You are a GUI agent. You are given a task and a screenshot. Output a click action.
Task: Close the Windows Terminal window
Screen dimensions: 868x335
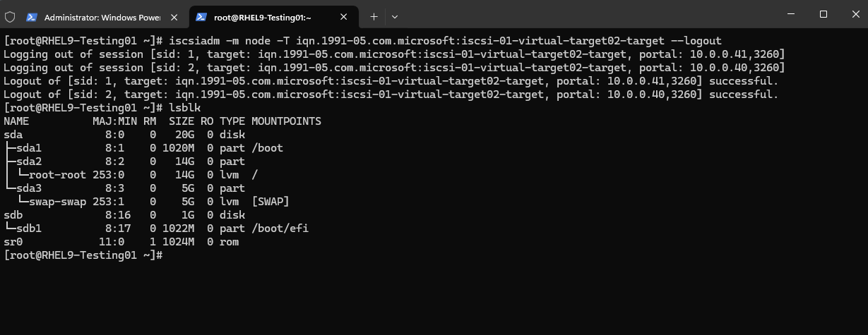(853, 14)
